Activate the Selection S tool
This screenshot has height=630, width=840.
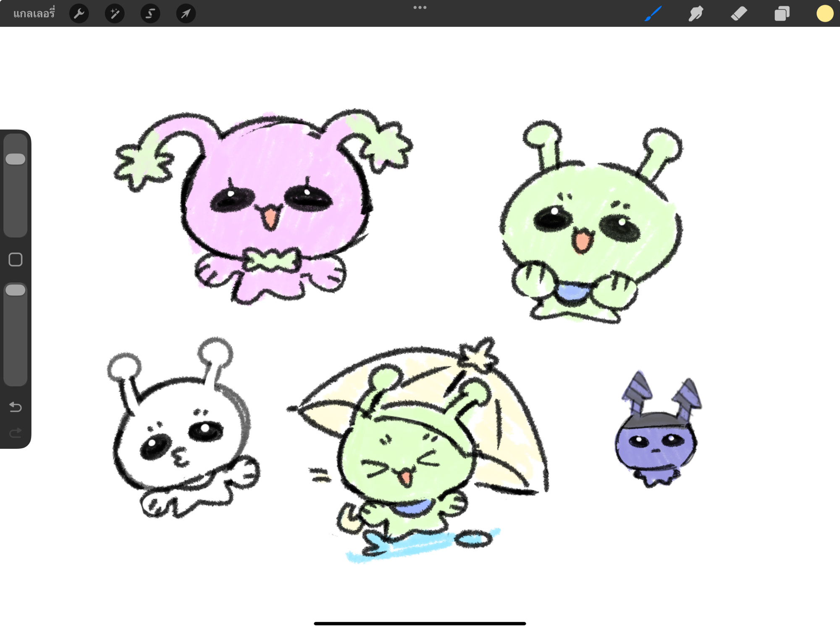pos(150,14)
